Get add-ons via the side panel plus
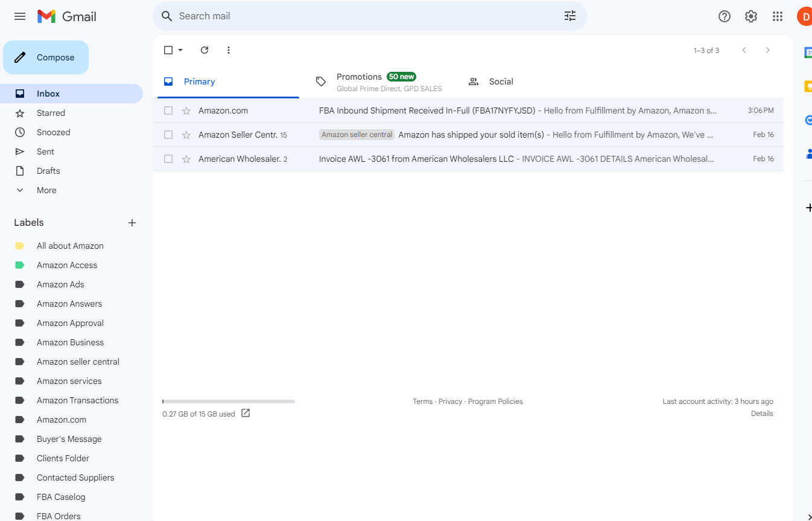This screenshot has height=521, width=812. [x=808, y=208]
